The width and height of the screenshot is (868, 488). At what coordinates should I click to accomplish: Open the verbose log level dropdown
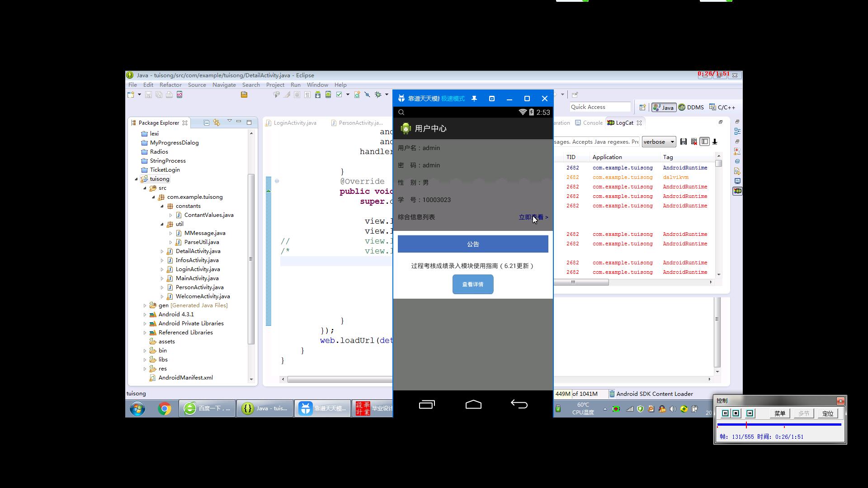[x=659, y=141]
